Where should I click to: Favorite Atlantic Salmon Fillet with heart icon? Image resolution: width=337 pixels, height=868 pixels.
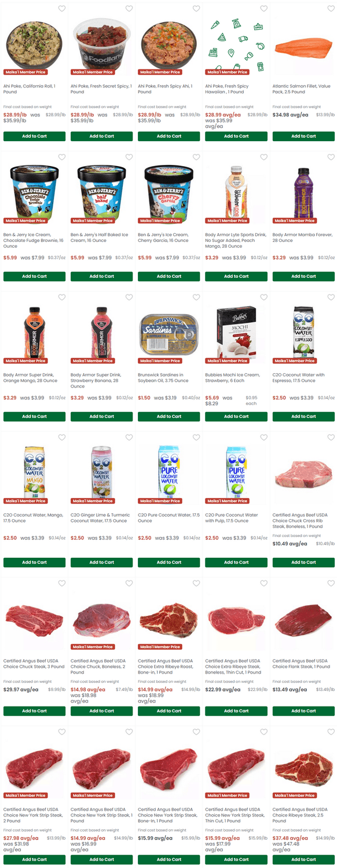click(331, 9)
